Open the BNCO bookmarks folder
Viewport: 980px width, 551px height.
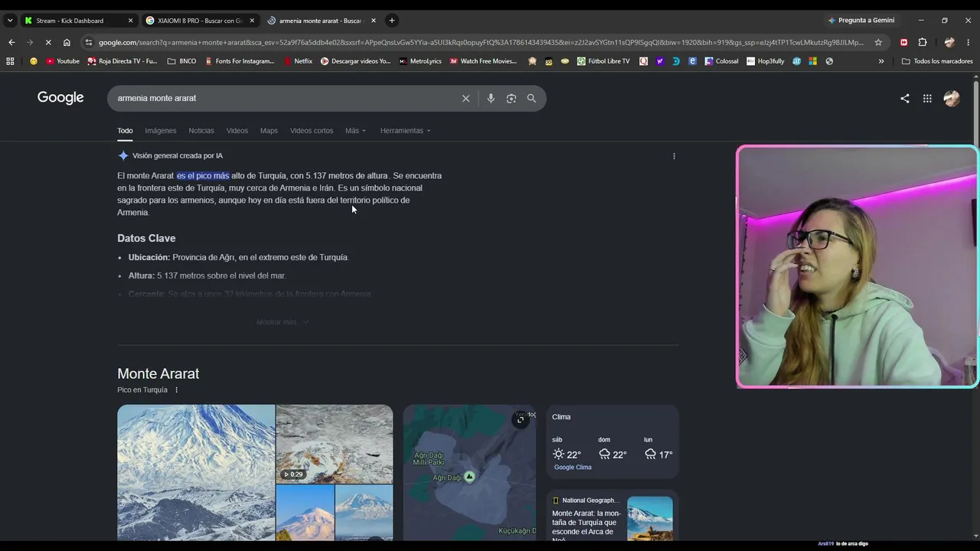pyautogui.click(x=181, y=61)
